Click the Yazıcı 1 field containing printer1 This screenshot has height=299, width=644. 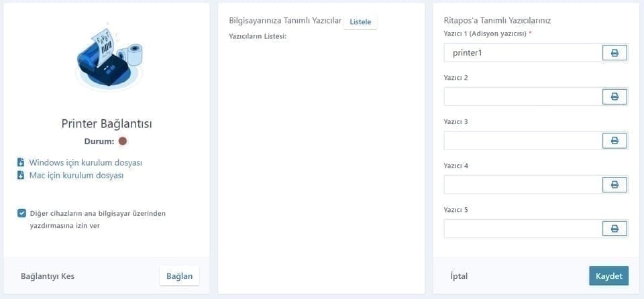(x=523, y=53)
